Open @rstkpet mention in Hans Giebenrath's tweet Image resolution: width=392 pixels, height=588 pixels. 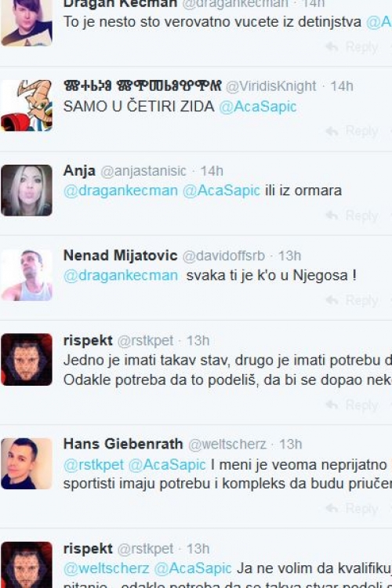(x=93, y=465)
